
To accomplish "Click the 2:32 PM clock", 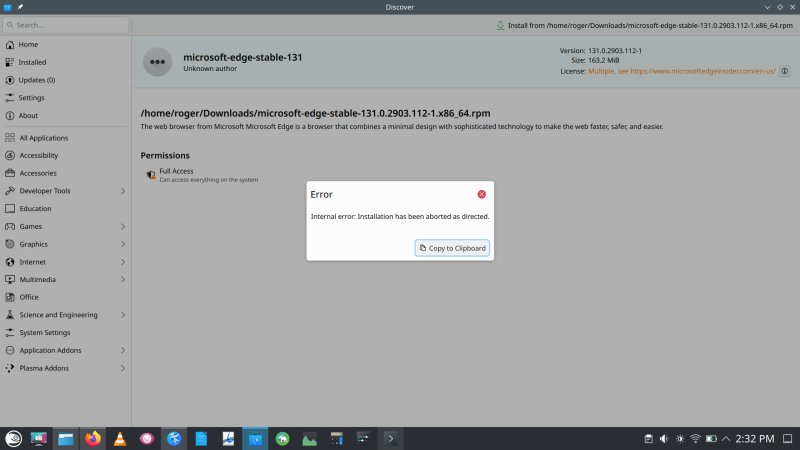I will tap(755, 439).
